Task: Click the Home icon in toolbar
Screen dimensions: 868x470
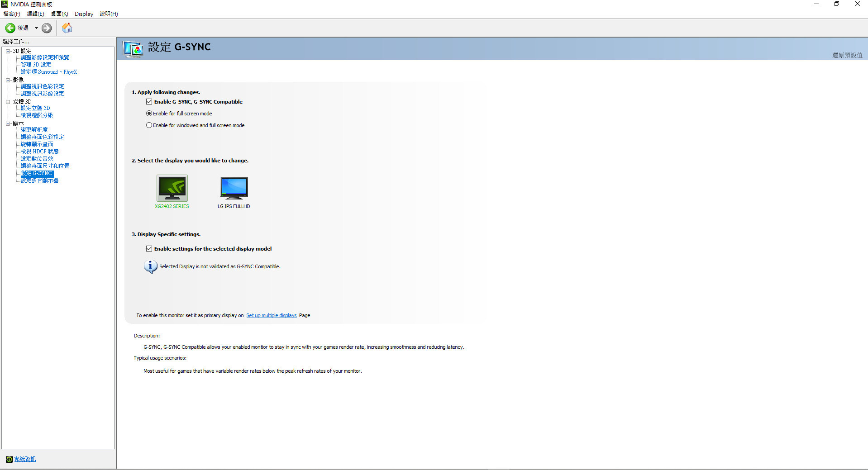Action: 67,28
